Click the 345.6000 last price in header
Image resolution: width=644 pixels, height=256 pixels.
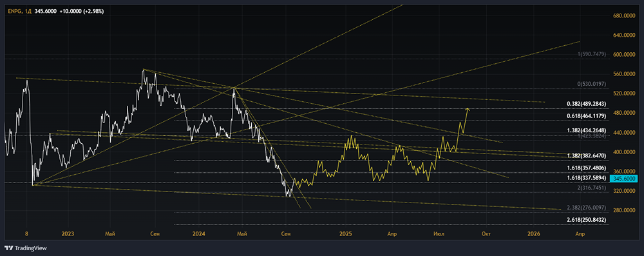pyautogui.click(x=46, y=12)
